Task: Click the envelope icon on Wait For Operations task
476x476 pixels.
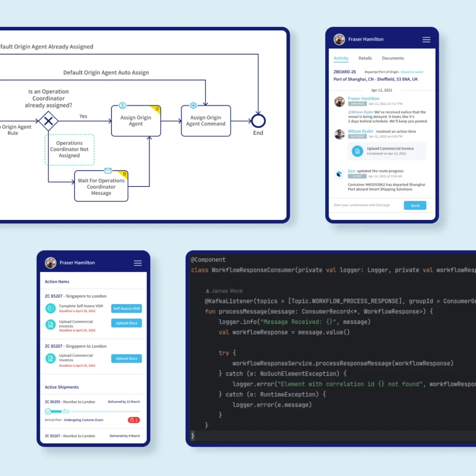Action: click(108, 171)
